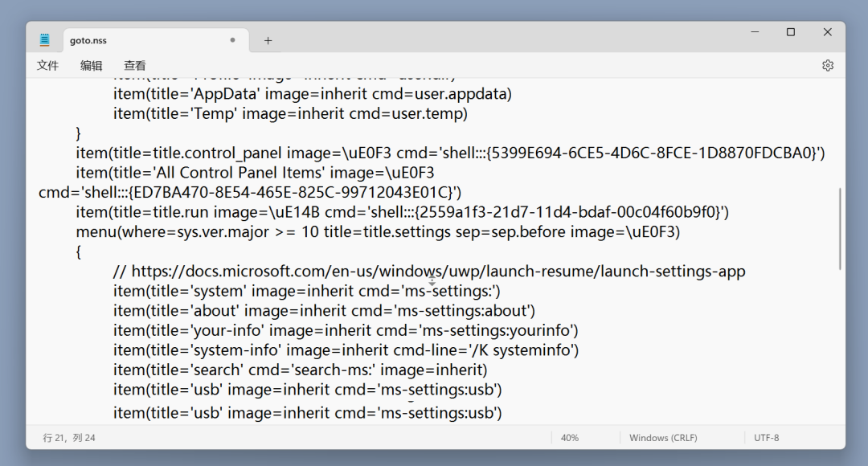Close the Notepad window
The width and height of the screenshot is (868, 466).
[828, 32]
